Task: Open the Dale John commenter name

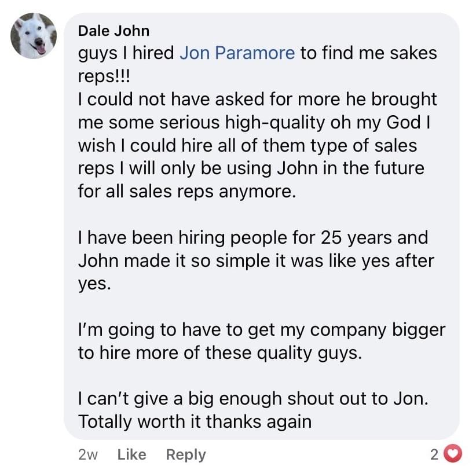Action: pyautogui.click(x=113, y=31)
